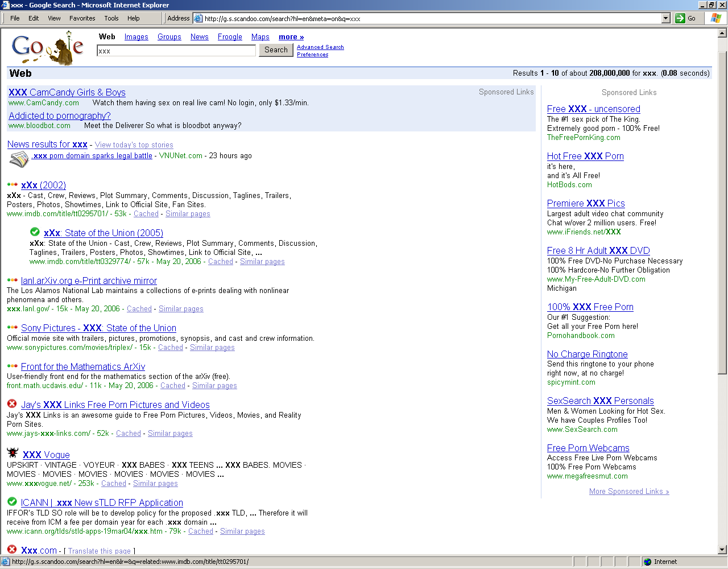Click inside the search query text box
The height and width of the screenshot is (569, 728).
pos(176,51)
